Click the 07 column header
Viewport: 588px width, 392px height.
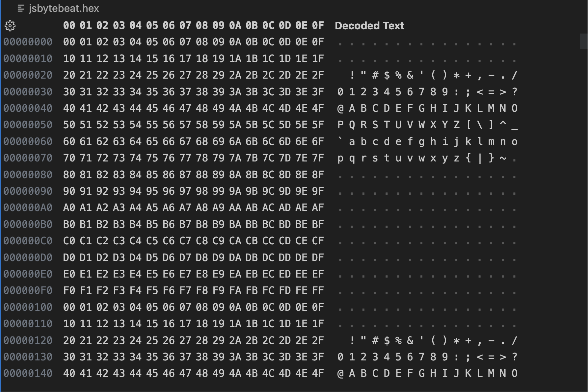tap(185, 25)
